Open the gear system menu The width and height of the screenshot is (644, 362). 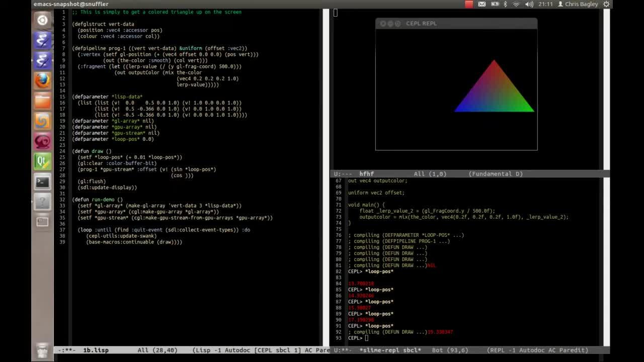point(606,4)
